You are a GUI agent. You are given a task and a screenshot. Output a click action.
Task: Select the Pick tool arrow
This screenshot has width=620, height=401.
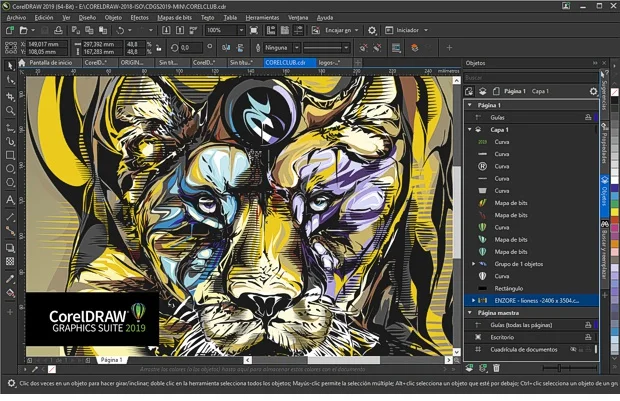pyautogui.click(x=10, y=65)
